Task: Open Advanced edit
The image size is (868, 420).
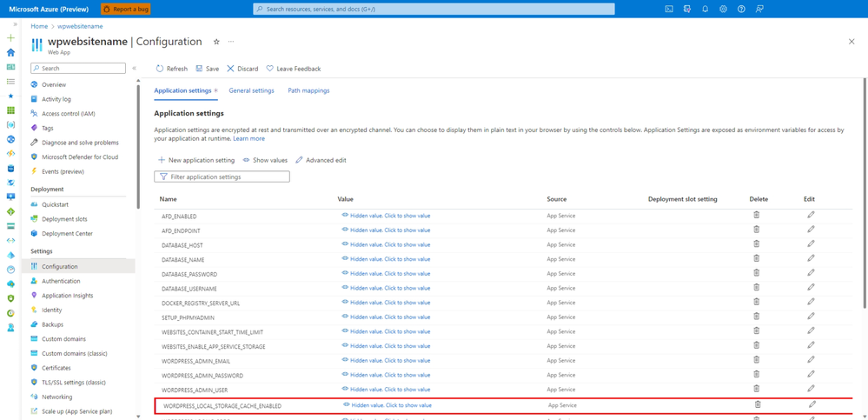Action: 321,160
